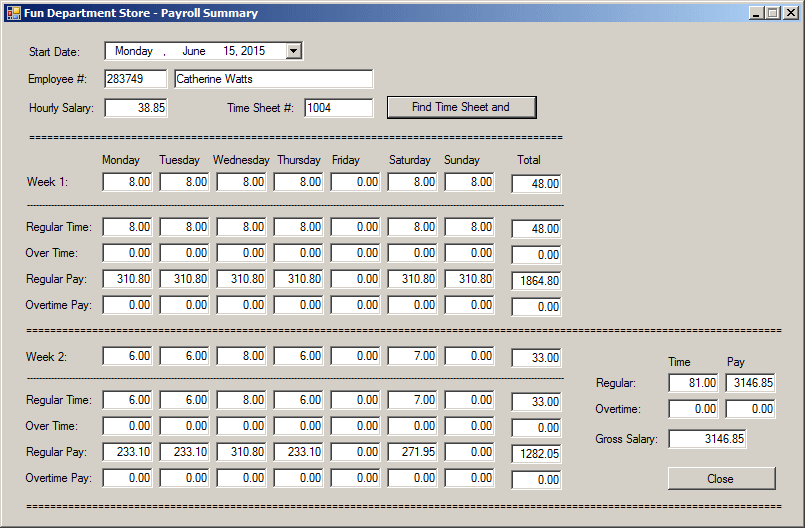Click the Week 1 Monday hours field
805x528 pixels.
[x=127, y=182]
